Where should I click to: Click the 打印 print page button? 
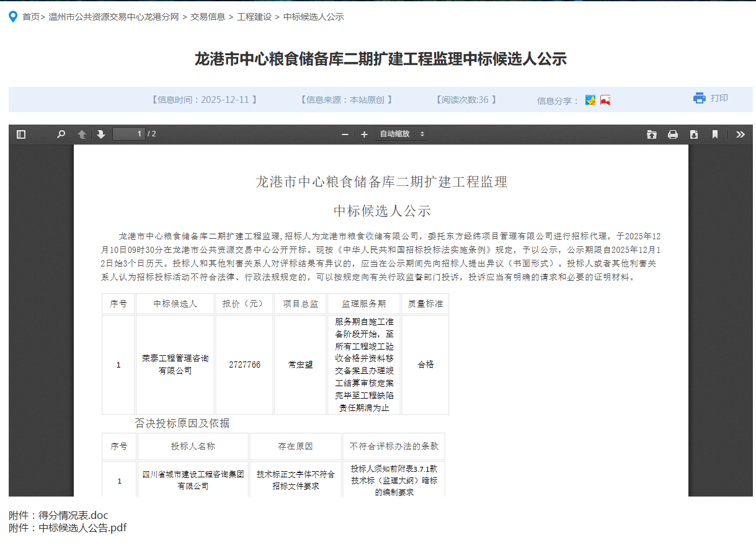tap(711, 99)
